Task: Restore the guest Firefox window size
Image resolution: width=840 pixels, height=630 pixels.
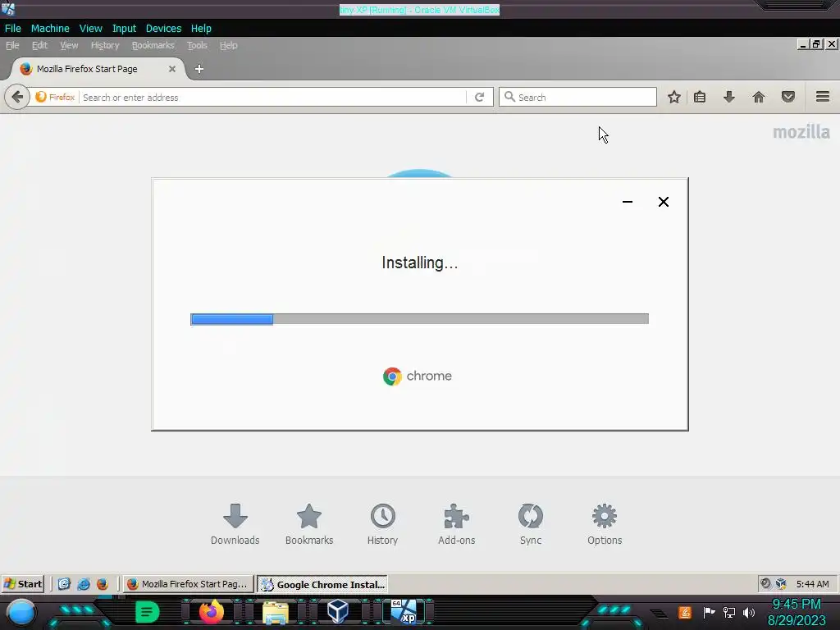Action: pyautogui.click(x=816, y=44)
